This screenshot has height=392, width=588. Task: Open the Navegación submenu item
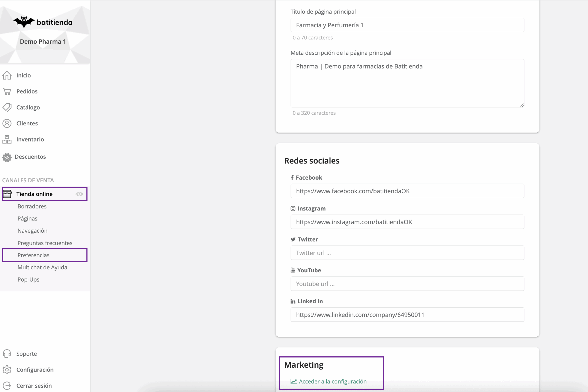pyautogui.click(x=32, y=231)
